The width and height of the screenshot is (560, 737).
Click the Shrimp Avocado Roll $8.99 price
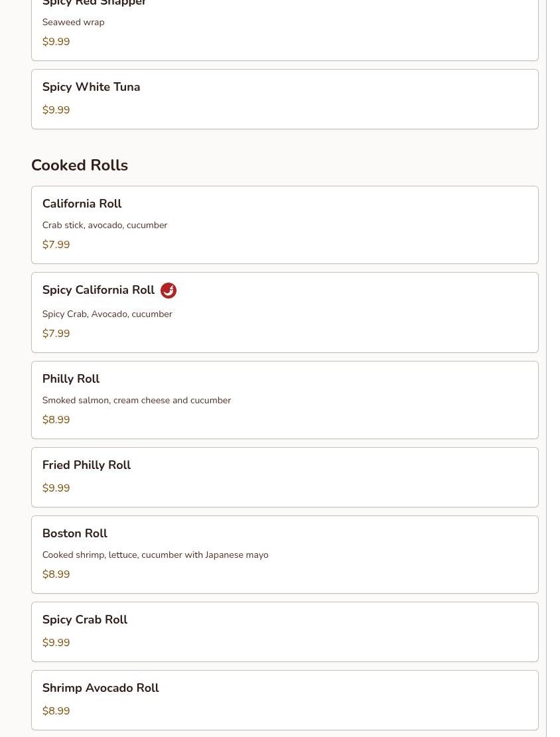tap(56, 711)
